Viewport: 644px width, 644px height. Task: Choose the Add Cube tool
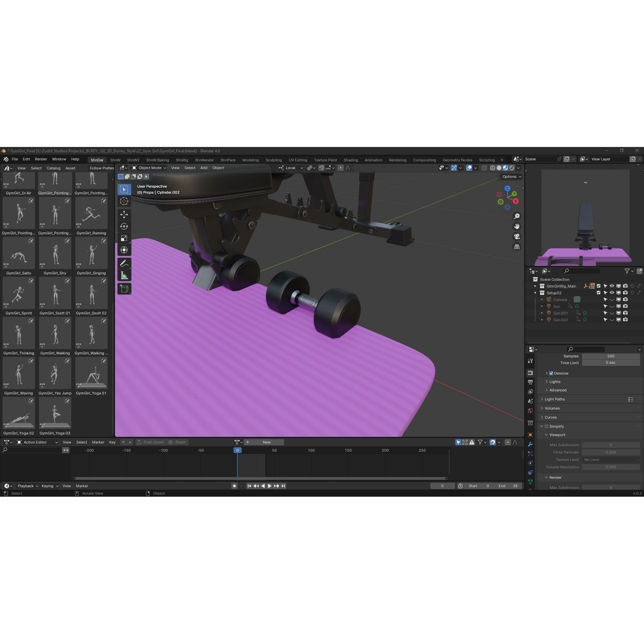(124, 289)
